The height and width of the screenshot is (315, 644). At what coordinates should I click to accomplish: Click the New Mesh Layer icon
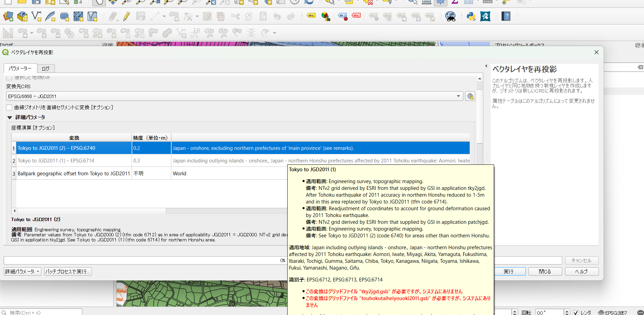point(78,16)
